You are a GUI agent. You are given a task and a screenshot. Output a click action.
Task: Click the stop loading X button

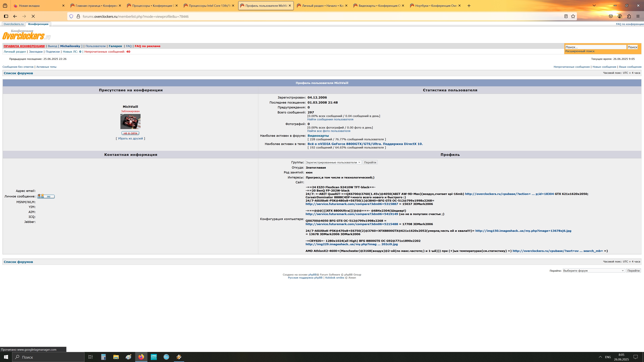tap(33, 16)
